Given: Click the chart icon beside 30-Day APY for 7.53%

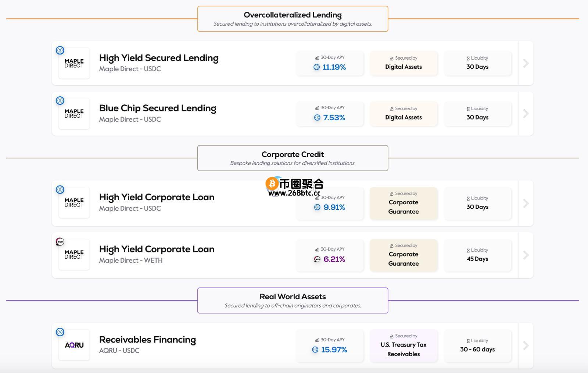Looking at the screenshot, I should click(317, 108).
